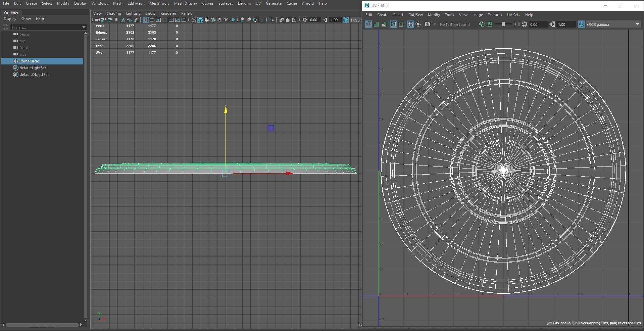Open the dropdown arrow beside UV Snapshot
The image size is (644, 331).
435,24
